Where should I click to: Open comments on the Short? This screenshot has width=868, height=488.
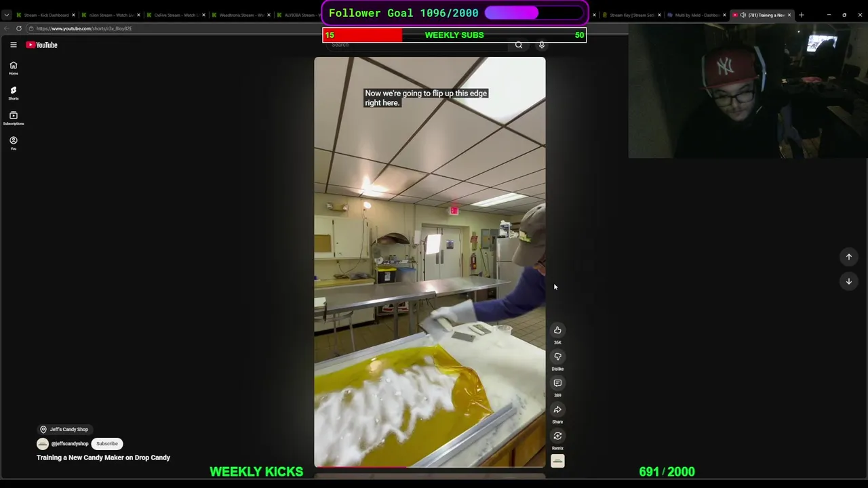(x=557, y=383)
